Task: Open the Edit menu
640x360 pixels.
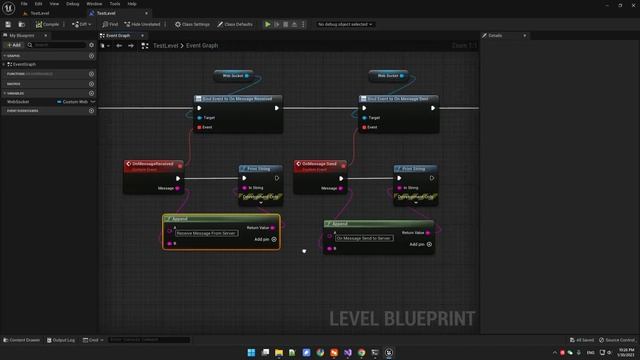Action: click(x=38, y=4)
